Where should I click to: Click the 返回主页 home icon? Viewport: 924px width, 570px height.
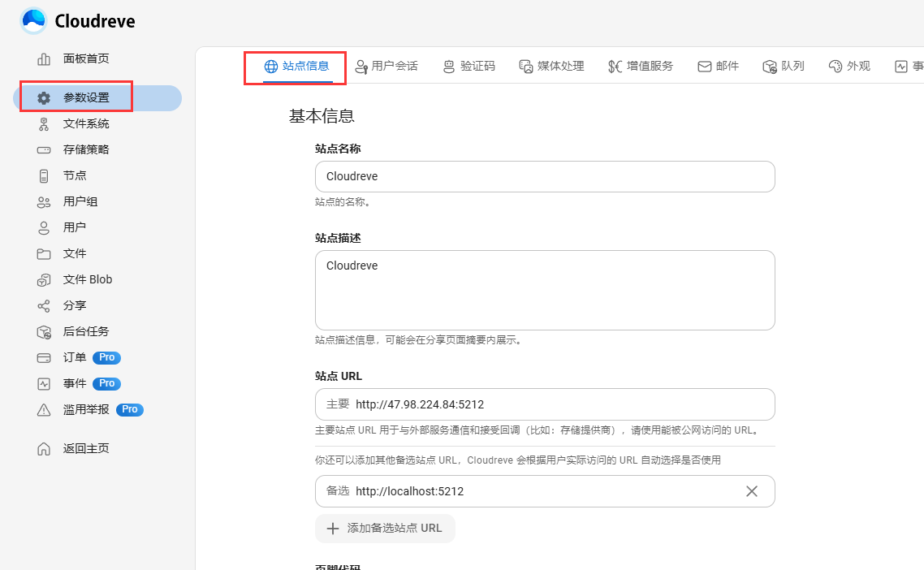44,448
